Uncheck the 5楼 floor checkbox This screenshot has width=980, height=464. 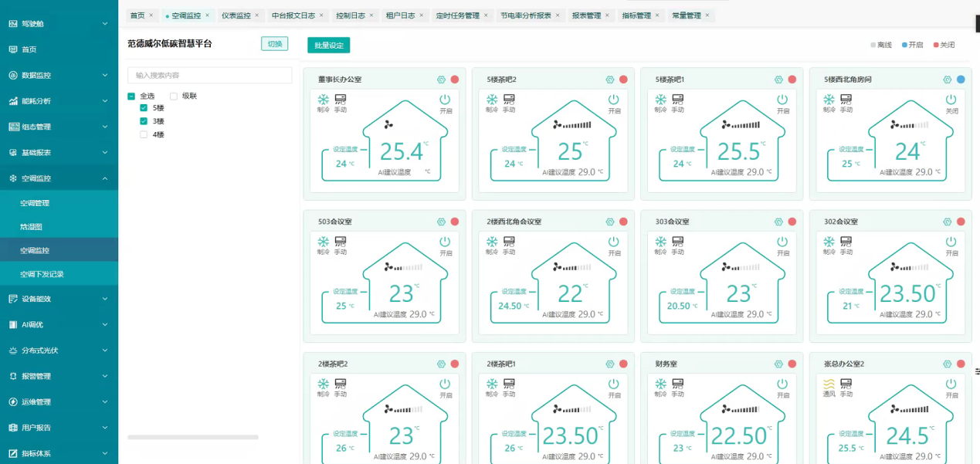click(144, 108)
